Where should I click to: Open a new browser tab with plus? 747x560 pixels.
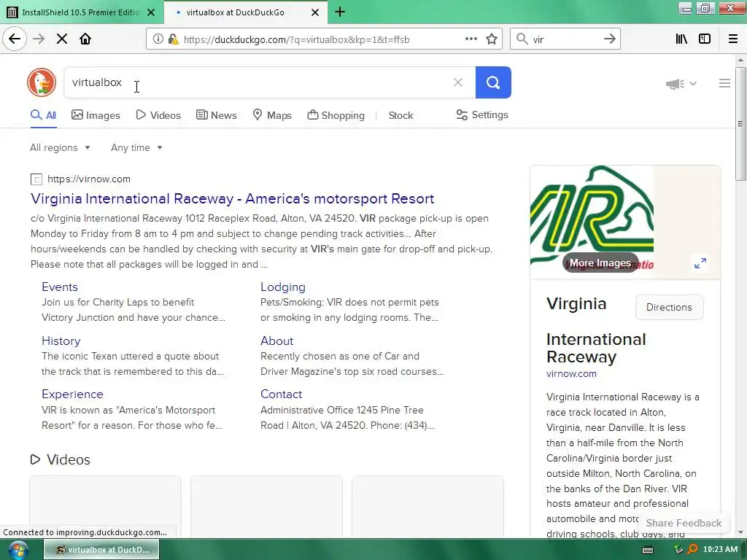(x=340, y=12)
